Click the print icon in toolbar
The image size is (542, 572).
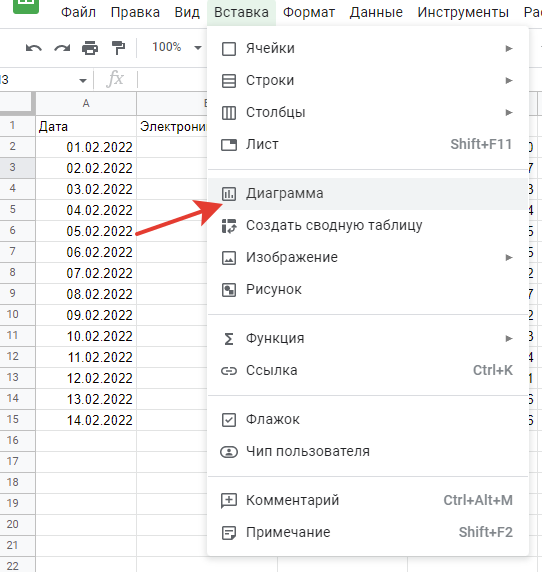[90, 48]
